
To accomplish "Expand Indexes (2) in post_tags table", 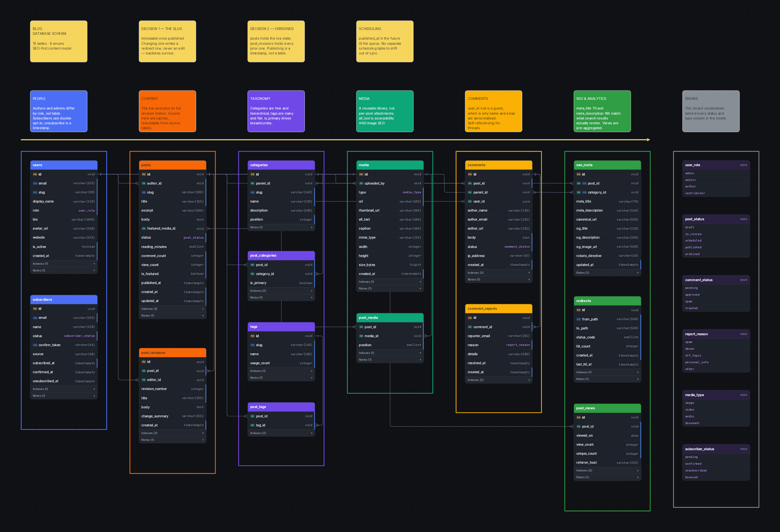I will point(281,433).
